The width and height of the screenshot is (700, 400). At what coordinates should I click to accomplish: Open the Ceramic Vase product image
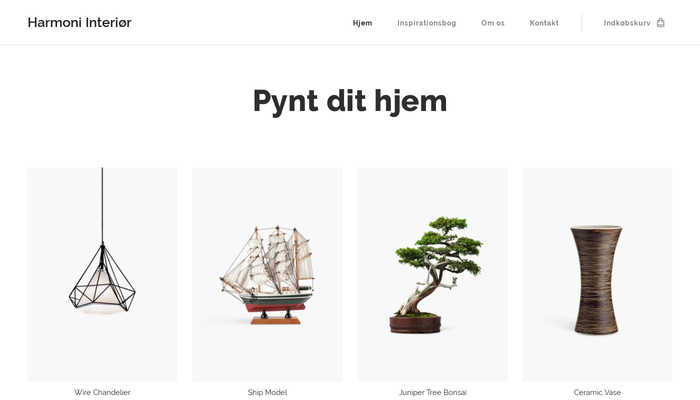click(597, 275)
